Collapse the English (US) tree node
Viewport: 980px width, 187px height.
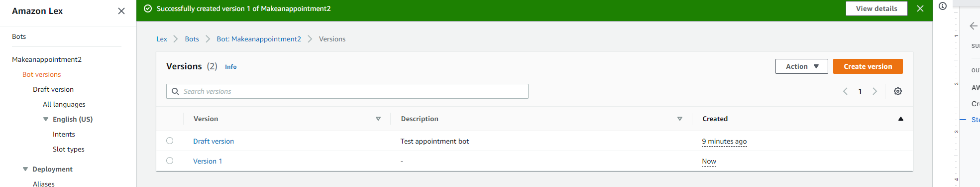(46, 119)
